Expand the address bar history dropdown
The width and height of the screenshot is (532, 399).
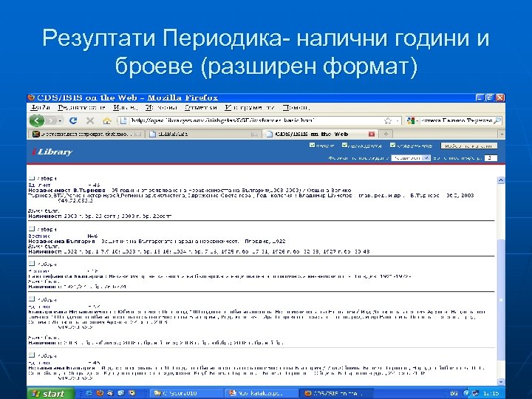(398, 120)
